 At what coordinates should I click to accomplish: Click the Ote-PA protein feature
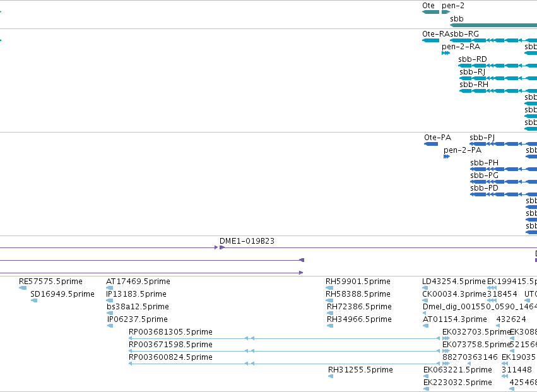pos(431,144)
